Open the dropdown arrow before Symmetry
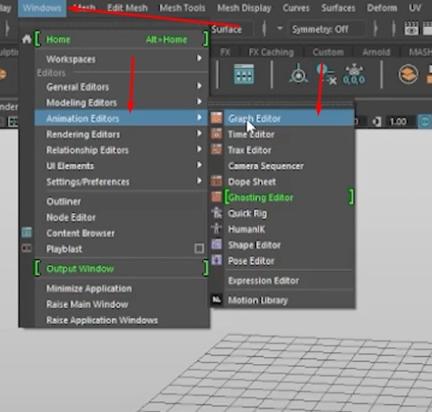The width and height of the screenshot is (432, 412). [x=280, y=29]
